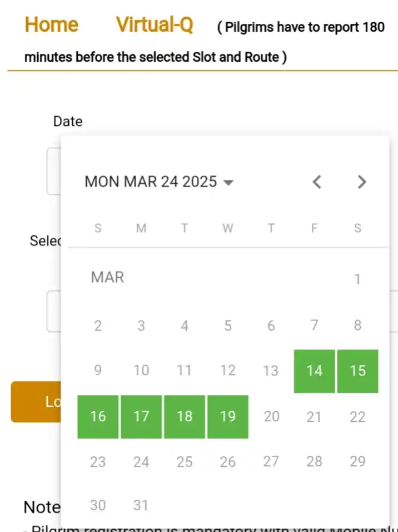Select available date 17 in March
Viewport: 398px width, 532px height.
[141, 417]
